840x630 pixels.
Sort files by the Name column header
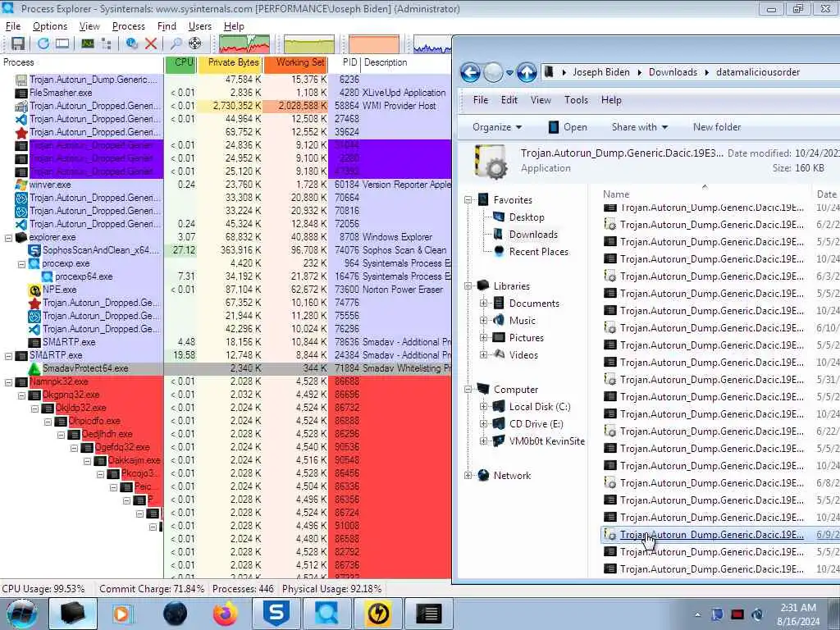tap(616, 194)
